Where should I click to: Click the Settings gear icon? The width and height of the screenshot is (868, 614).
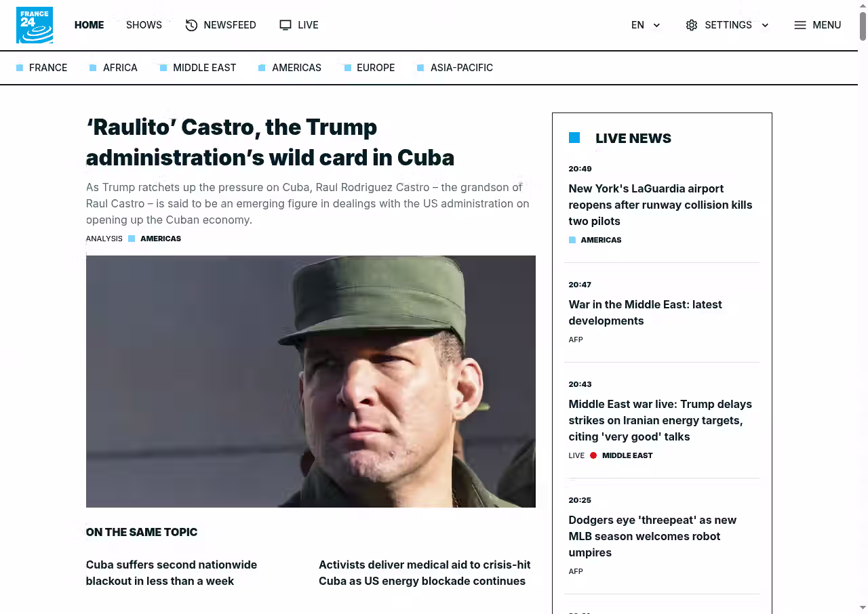click(692, 25)
